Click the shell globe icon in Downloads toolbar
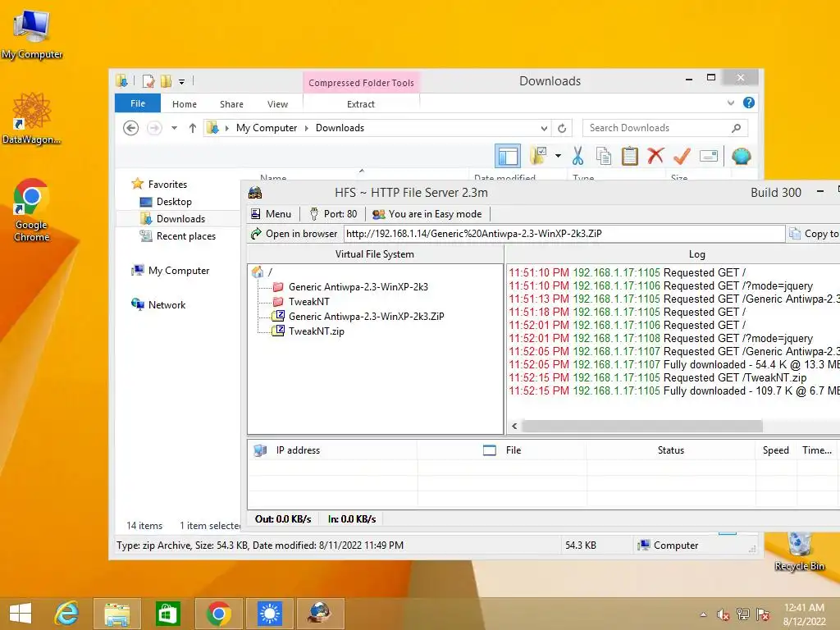840x630 pixels. 742,156
